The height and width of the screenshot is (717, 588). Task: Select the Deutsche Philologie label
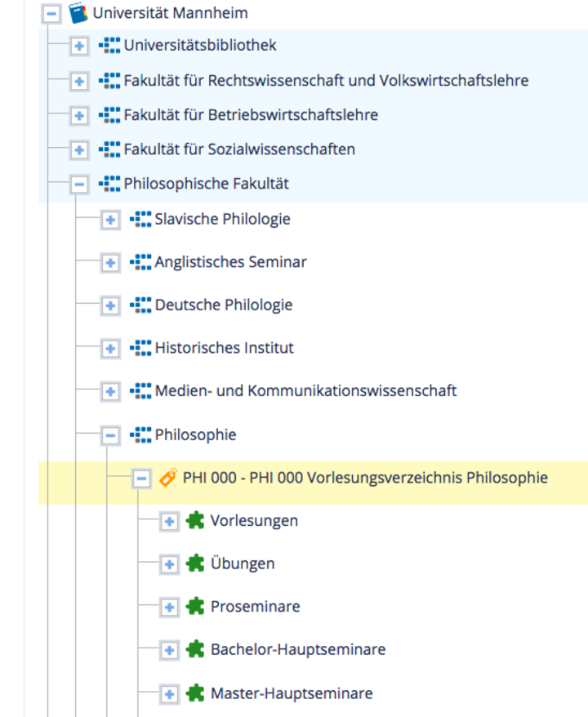(224, 305)
